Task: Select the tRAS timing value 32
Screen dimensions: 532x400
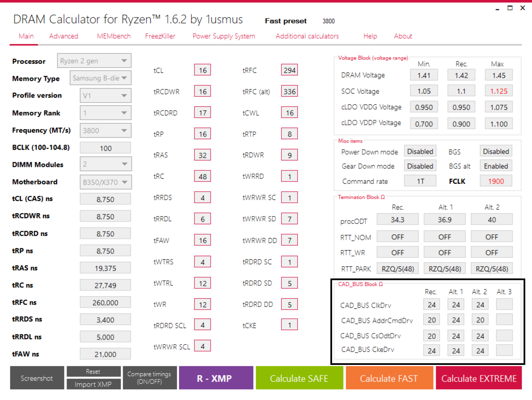Action: coord(203,155)
